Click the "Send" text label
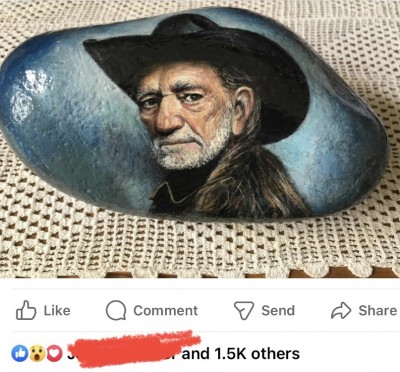This screenshot has height=372, width=400. 278,311
